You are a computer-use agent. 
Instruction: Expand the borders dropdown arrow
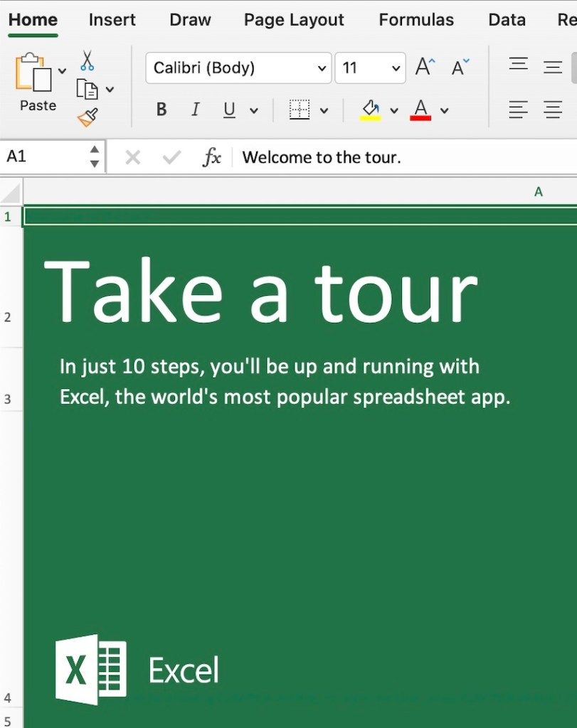324,110
